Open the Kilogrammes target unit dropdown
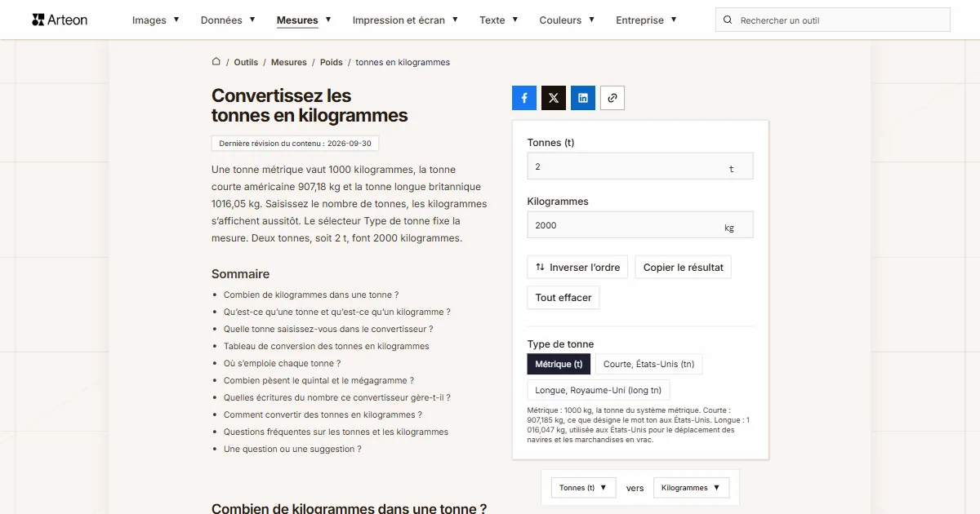The height and width of the screenshot is (514, 980). coord(691,488)
